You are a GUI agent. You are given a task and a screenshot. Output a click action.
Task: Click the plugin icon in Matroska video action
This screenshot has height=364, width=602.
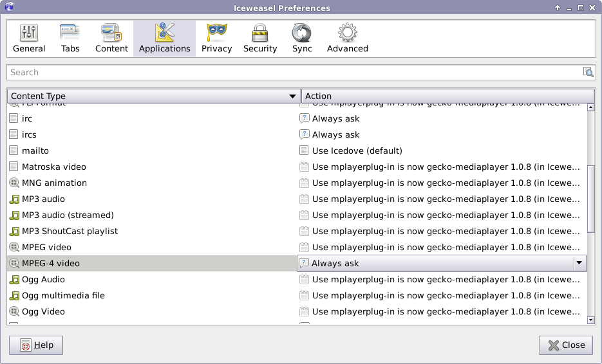[304, 167]
